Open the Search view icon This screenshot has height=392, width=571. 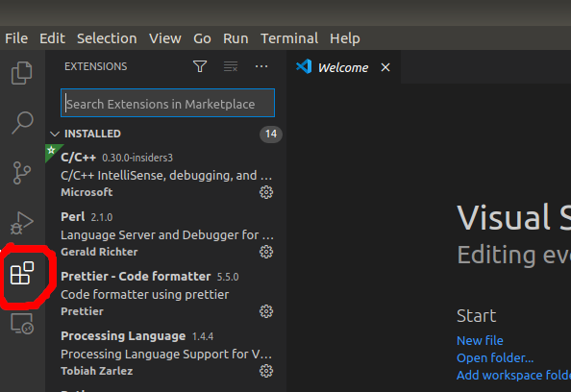tap(22, 123)
